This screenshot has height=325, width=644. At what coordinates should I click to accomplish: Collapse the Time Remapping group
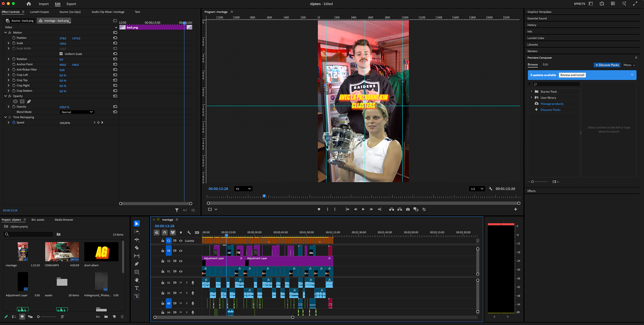coord(5,117)
